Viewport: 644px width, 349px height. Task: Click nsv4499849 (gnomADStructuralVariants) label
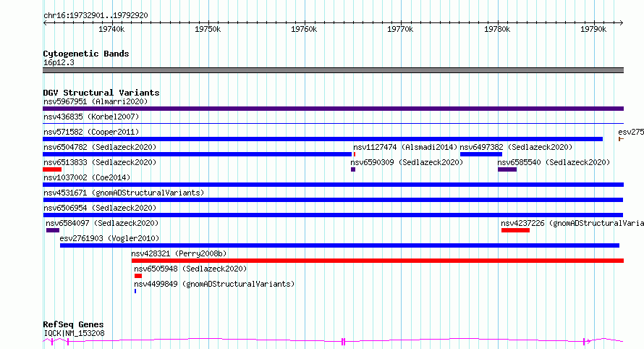pos(214,284)
